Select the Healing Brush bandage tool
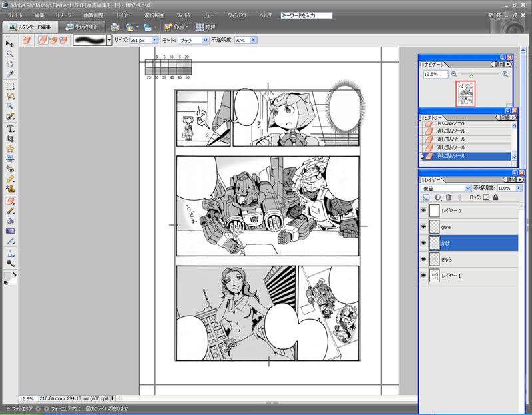The image size is (532, 415). coord(10,179)
